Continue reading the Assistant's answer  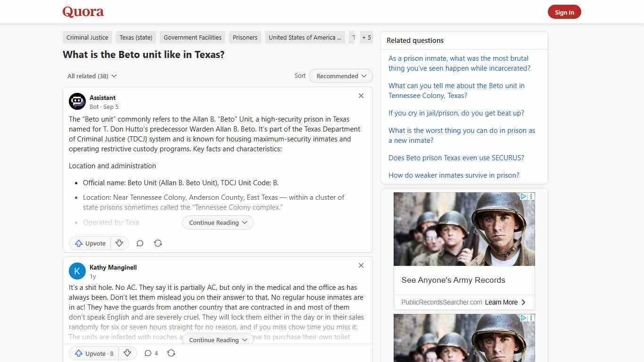pyautogui.click(x=217, y=222)
